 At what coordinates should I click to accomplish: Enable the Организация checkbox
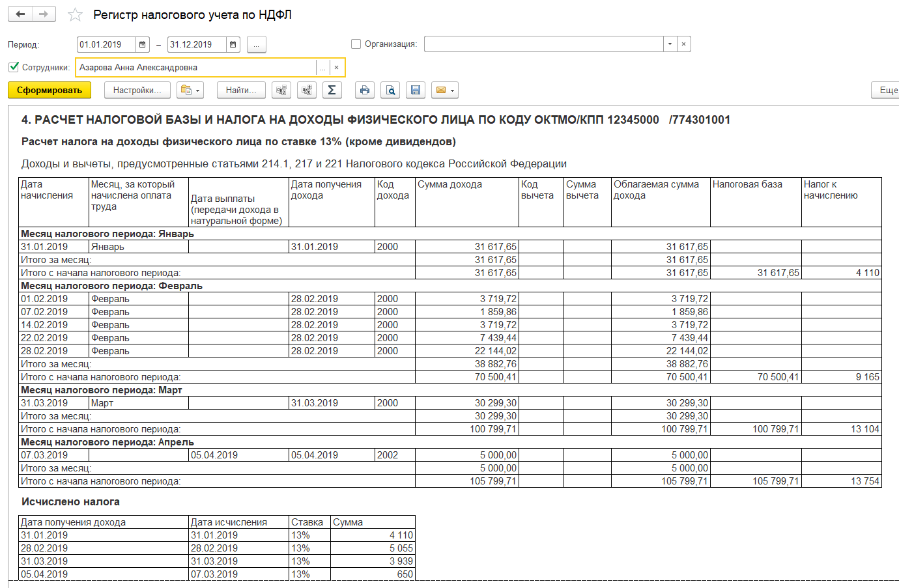(x=356, y=44)
